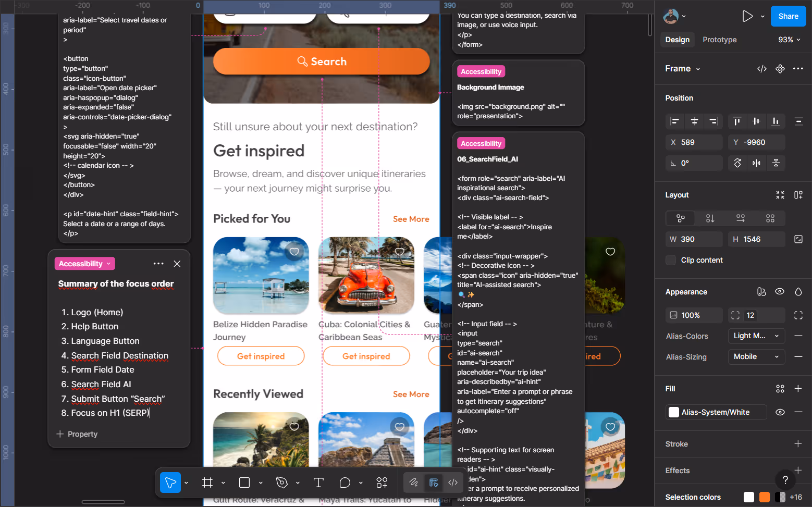Open the Help question mark button
Viewport: 812px width, 507px height.
point(785,480)
